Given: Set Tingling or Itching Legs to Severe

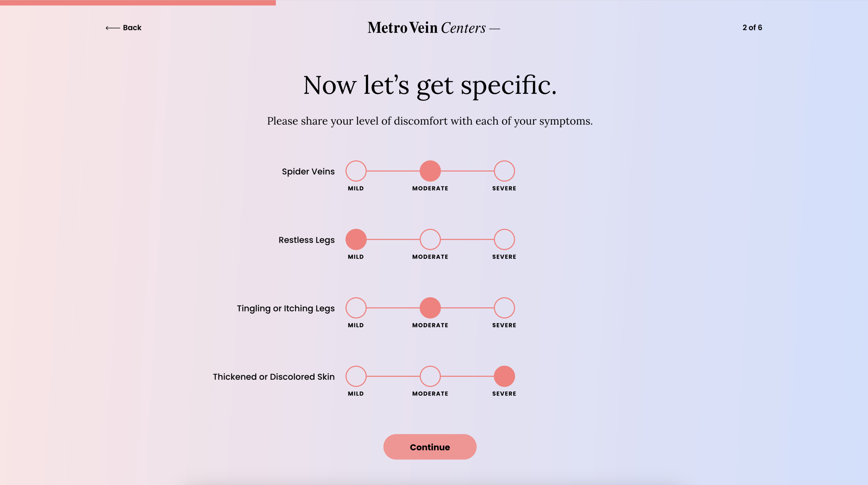Looking at the screenshot, I should coord(504,308).
